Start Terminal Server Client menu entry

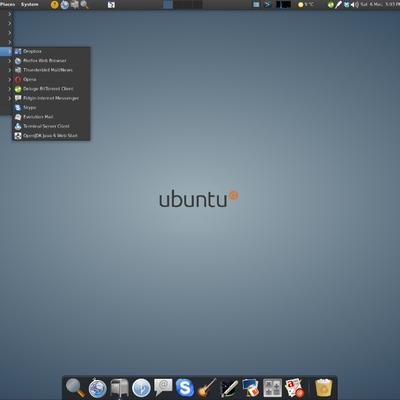51,126
